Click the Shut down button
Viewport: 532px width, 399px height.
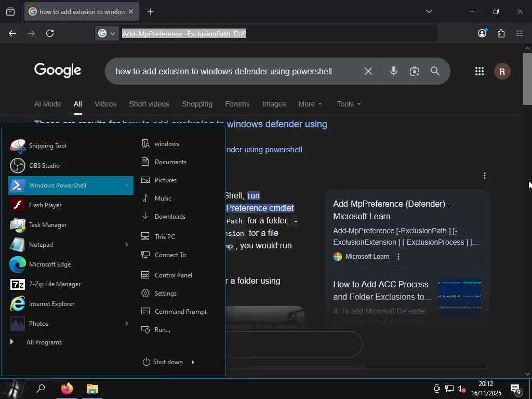[x=163, y=362]
